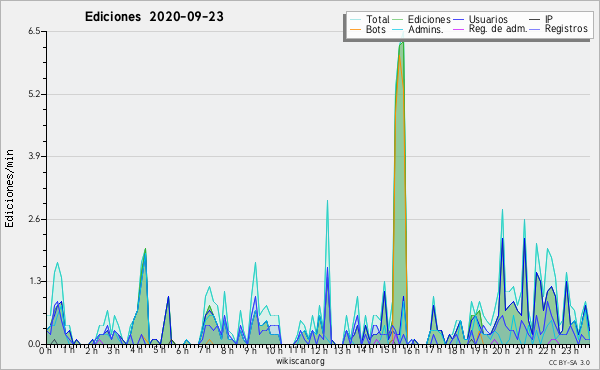Click the '12 h' x-axis label
Image resolution: width=600 pixels, height=370 pixels.
click(319, 350)
